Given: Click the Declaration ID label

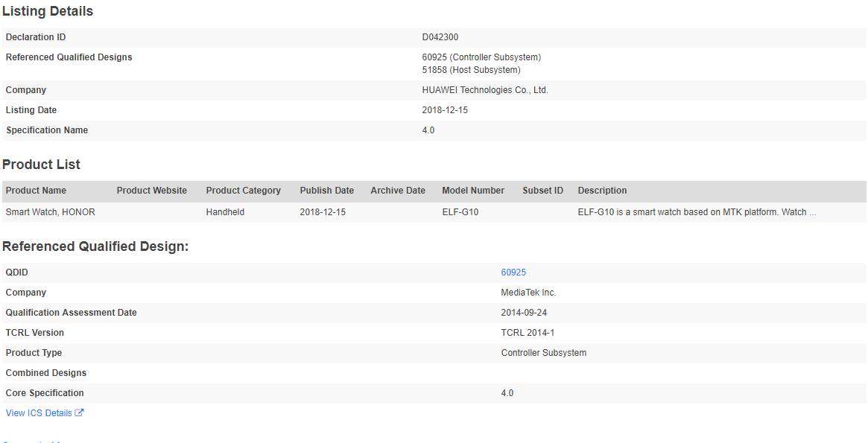Looking at the screenshot, I should [36, 37].
